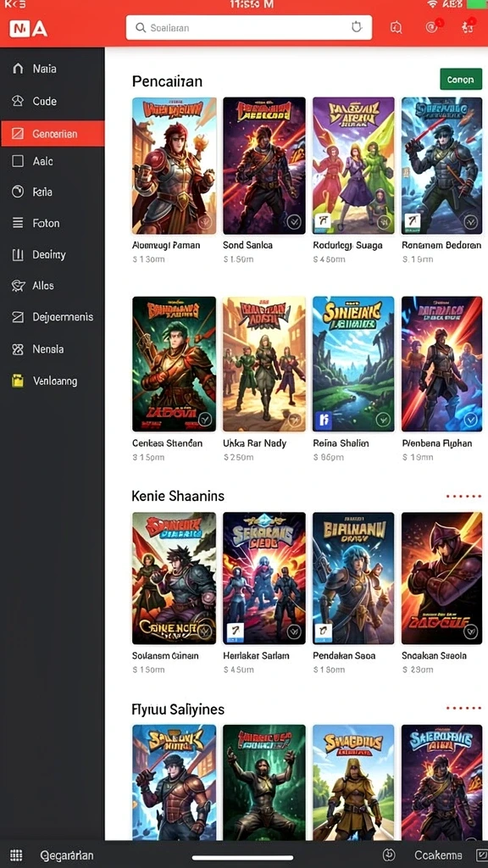
Task: Toggle check circle on Snoakan Suaola cover
Action: [x=471, y=632]
